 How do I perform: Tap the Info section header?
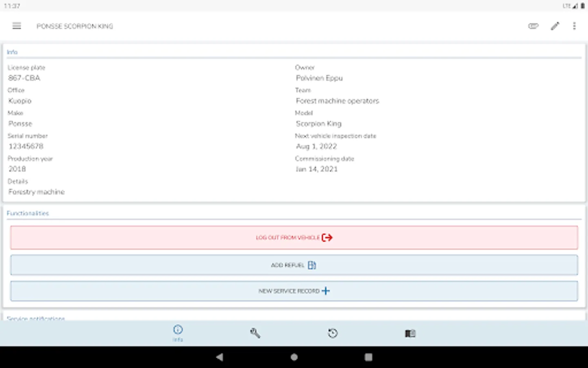(x=12, y=52)
